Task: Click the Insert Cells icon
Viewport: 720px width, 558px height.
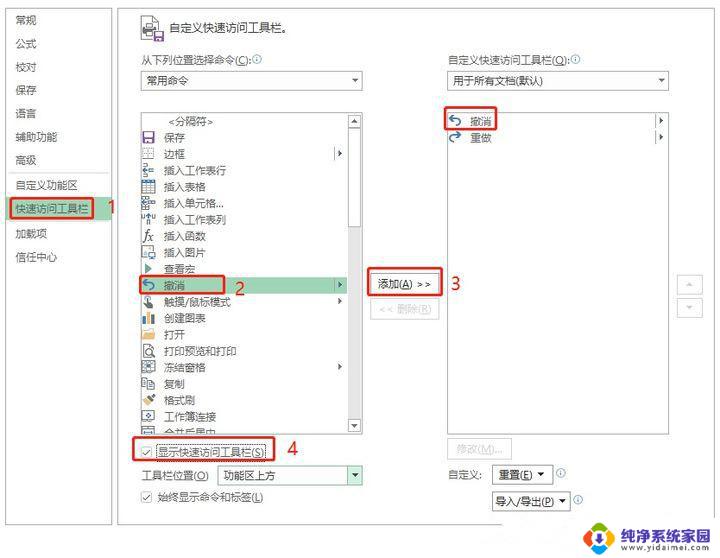Action: pos(148,203)
